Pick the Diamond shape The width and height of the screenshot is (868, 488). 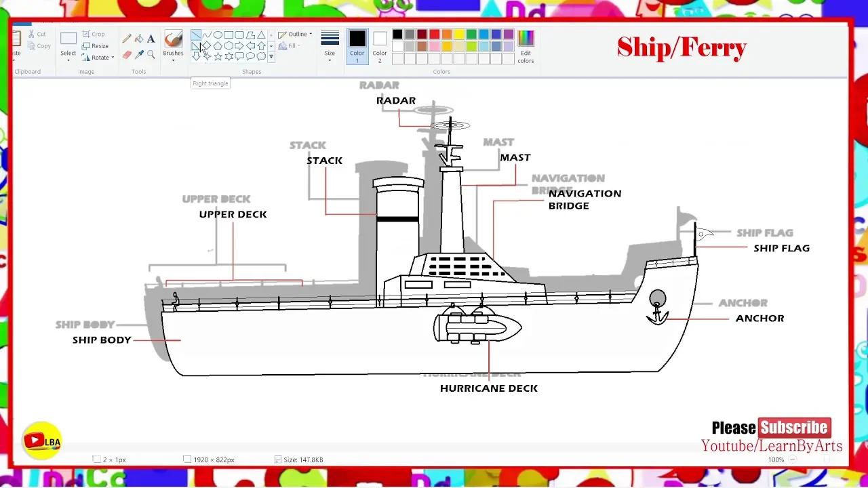click(207, 46)
